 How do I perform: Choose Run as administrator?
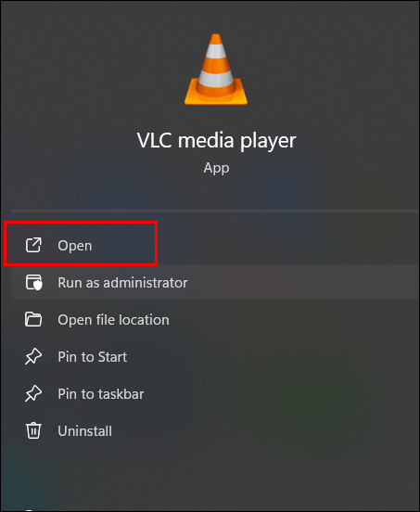coord(122,283)
